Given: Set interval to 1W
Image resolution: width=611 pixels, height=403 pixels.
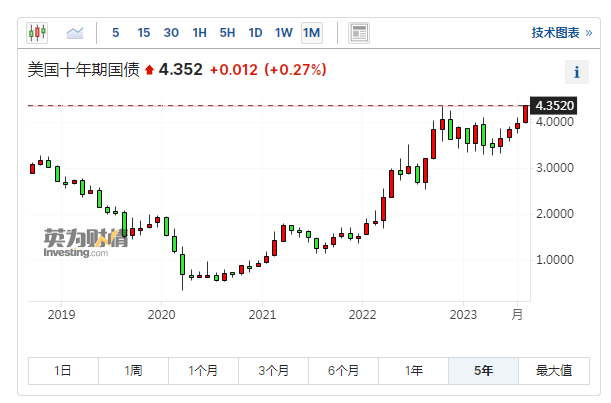Looking at the screenshot, I should click(283, 33).
